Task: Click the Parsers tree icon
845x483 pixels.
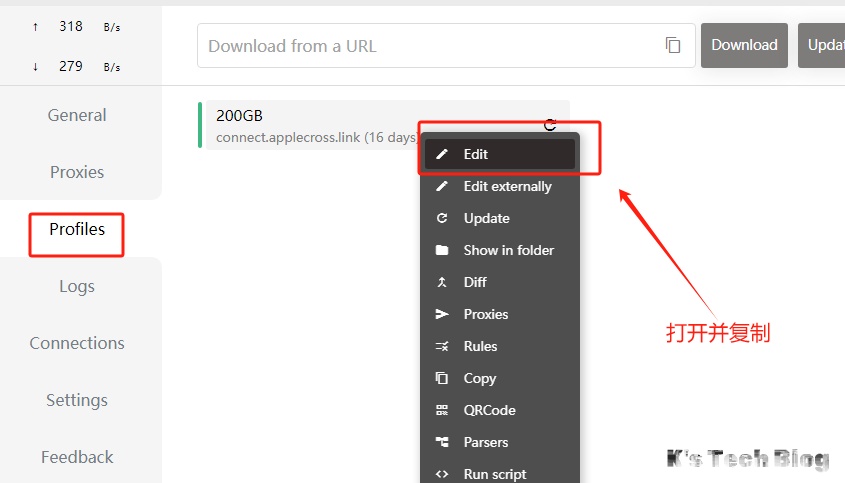Action: pyautogui.click(x=442, y=442)
